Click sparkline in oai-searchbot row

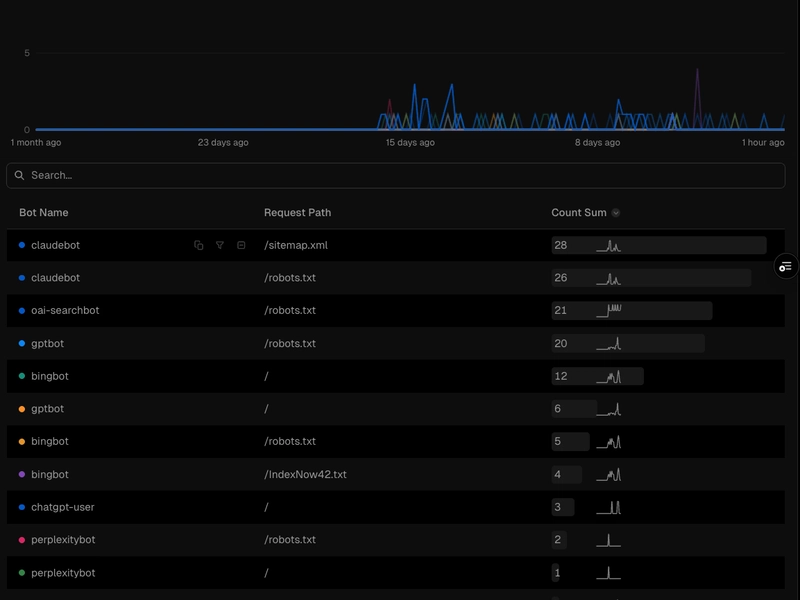tap(609, 311)
